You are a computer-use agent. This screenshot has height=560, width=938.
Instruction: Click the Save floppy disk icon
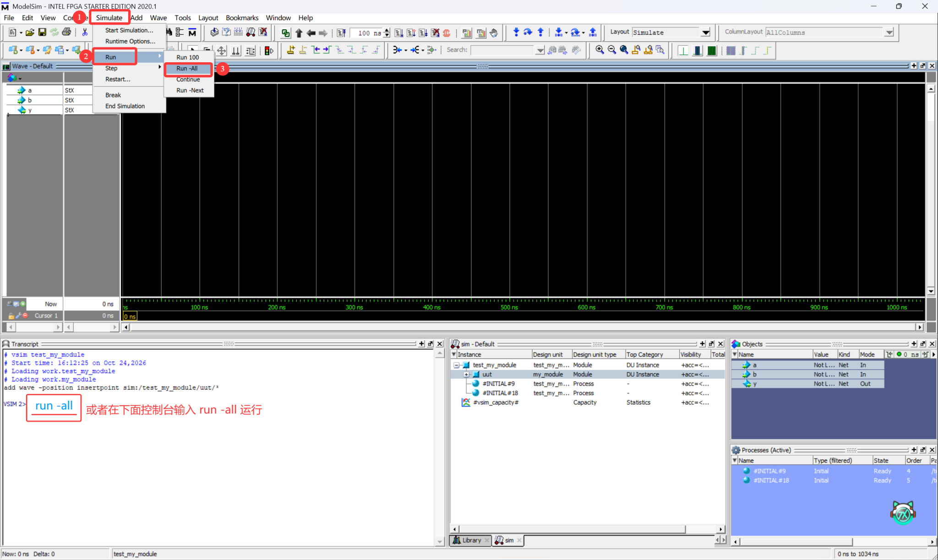click(x=42, y=33)
